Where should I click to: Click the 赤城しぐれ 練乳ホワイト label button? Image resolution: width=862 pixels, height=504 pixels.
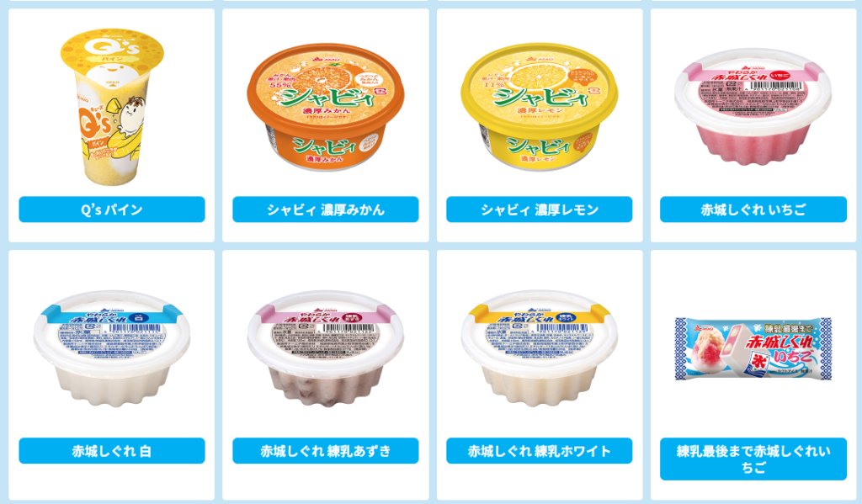pos(540,451)
